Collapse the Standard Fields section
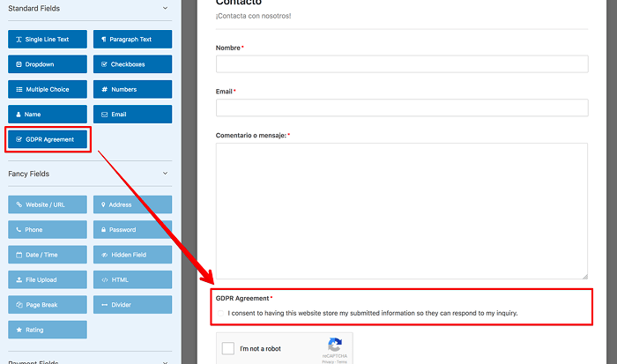Screen dimensions: 617x364 pyautogui.click(x=166, y=8)
